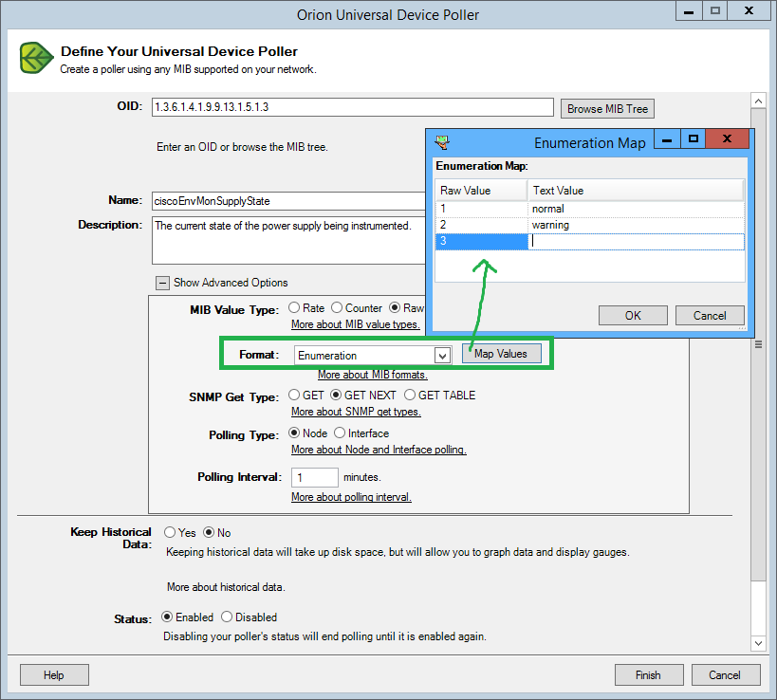Maximize the Orion Universal Device Poller window

point(715,10)
